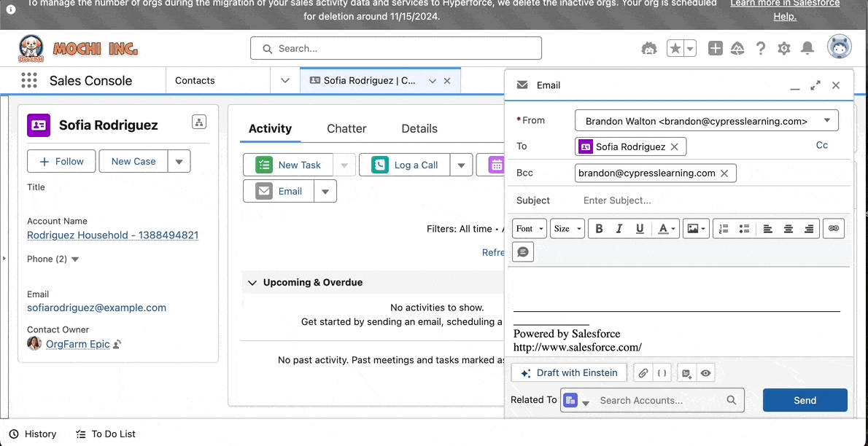Viewport: 868px width, 446px height.
Task: Open To Do List in utility bar
Action: [x=105, y=434]
